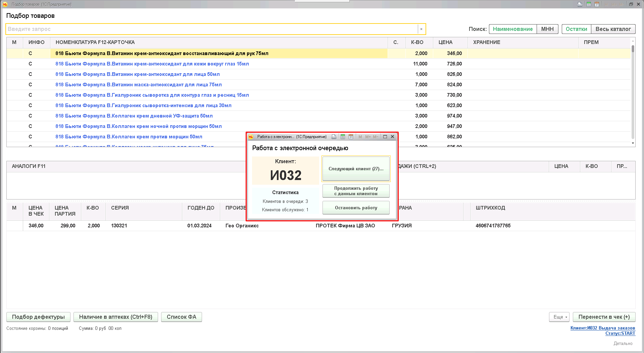This screenshot has height=353, width=644.
Task: Toggle to Весь каталог view
Action: 613,29
